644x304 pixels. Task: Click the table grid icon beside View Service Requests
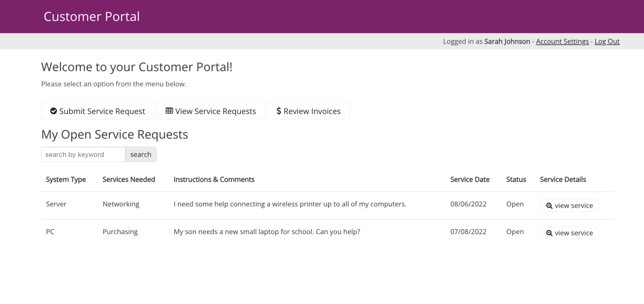coord(168,111)
